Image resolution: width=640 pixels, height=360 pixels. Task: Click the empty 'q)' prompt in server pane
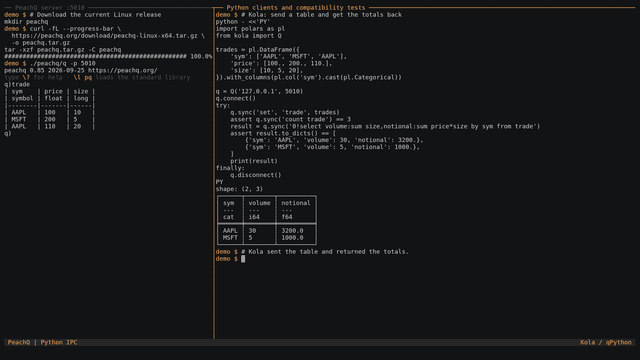click(8, 133)
